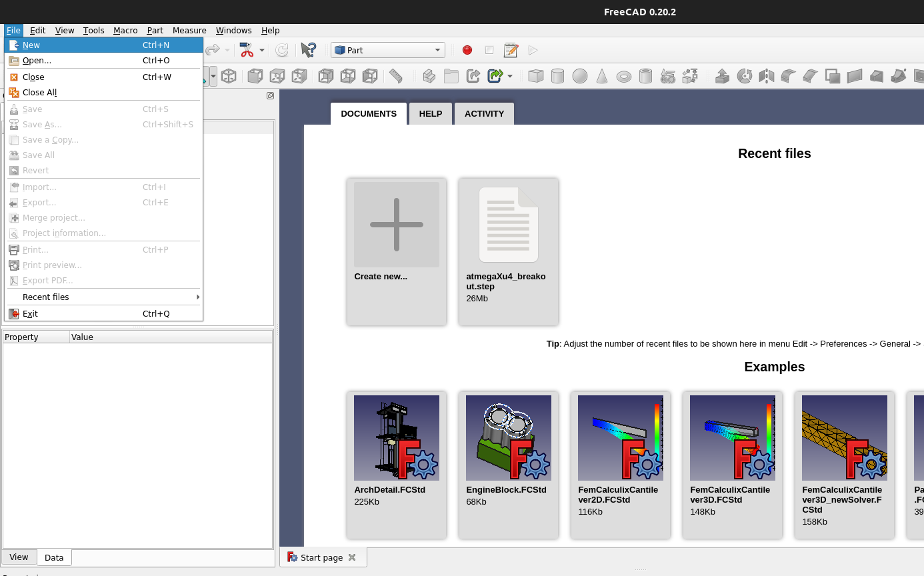The width and height of the screenshot is (924, 576).
Task: Set isometric view cube icon
Action: click(x=229, y=76)
